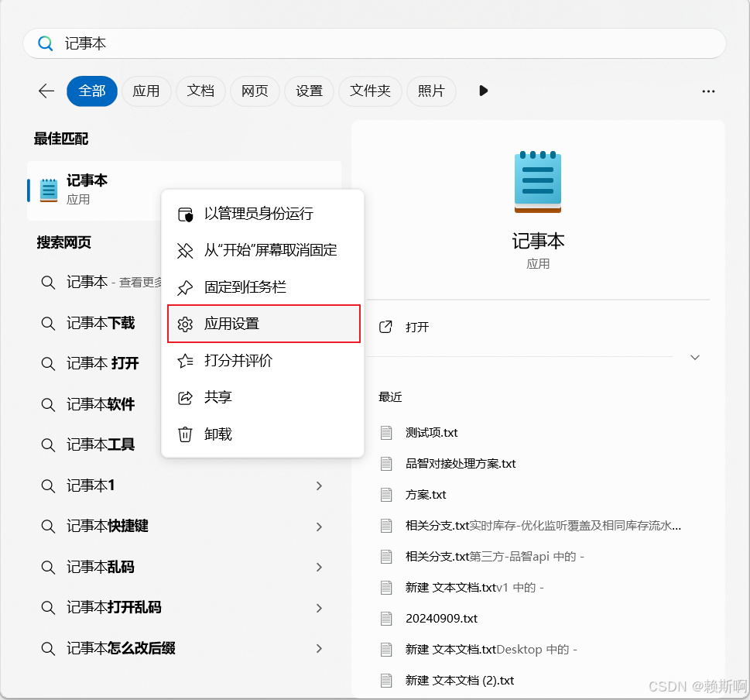Screen dimensions: 750x700
Task: Click the share icon beside 共享
Action: coord(185,397)
